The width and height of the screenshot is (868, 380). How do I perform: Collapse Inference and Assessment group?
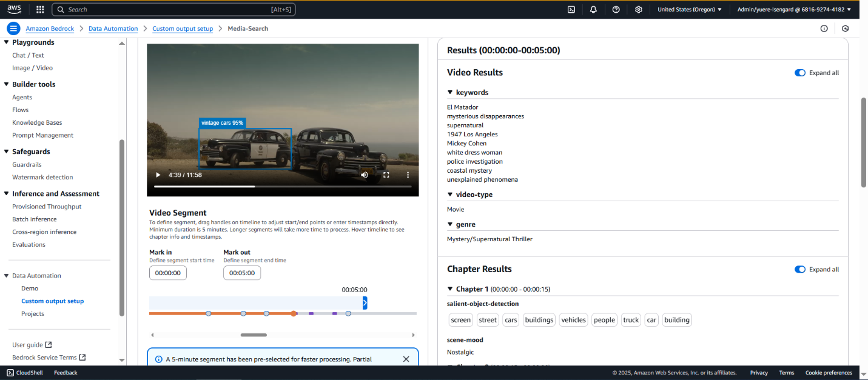[x=7, y=194]
